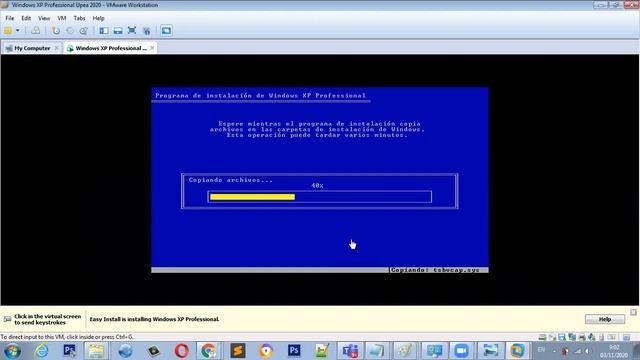The image size is (640, 360).
Task: Click the network signal tray icon
Action: (x=577, y=351)
